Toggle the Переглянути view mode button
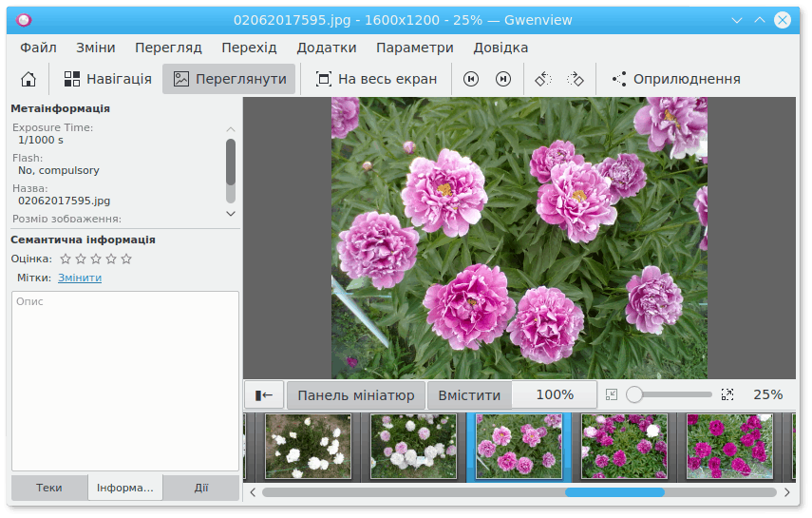 click(229, 79)
